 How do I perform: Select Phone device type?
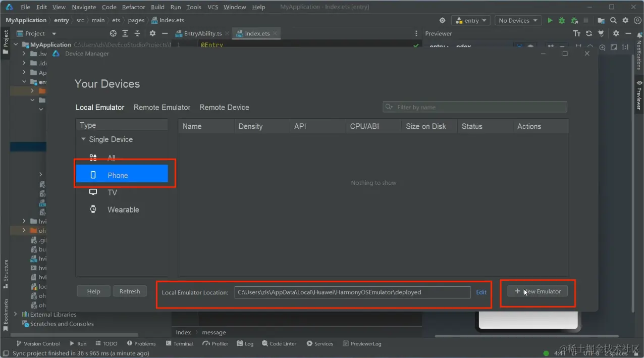pos(122,175)
